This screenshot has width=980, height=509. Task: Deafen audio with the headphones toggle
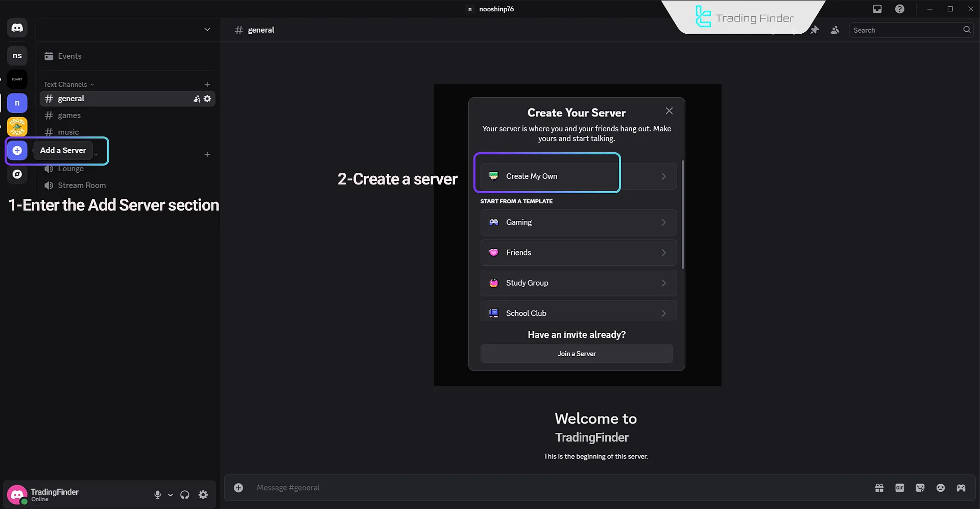(184, 495)
